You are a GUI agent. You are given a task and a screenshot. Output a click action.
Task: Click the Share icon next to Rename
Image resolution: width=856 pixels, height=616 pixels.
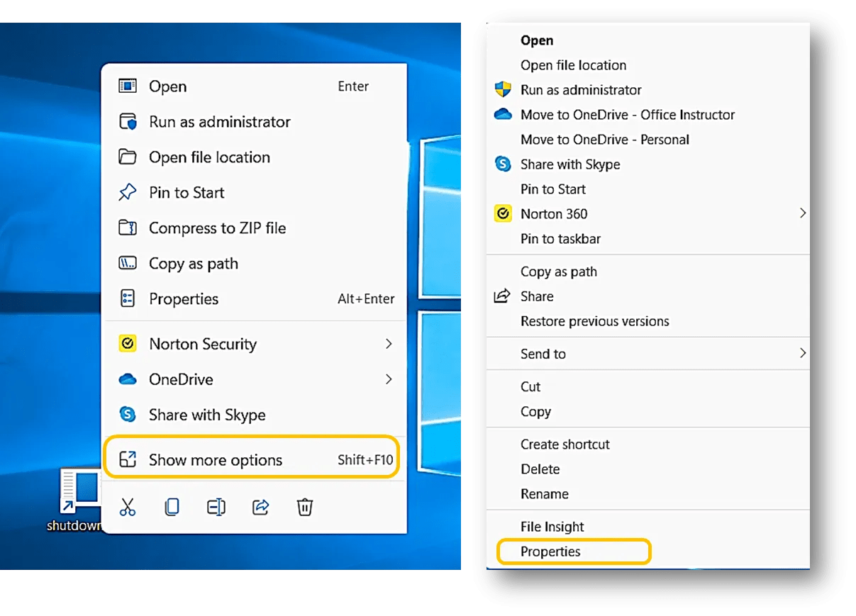tap(260, 508)
